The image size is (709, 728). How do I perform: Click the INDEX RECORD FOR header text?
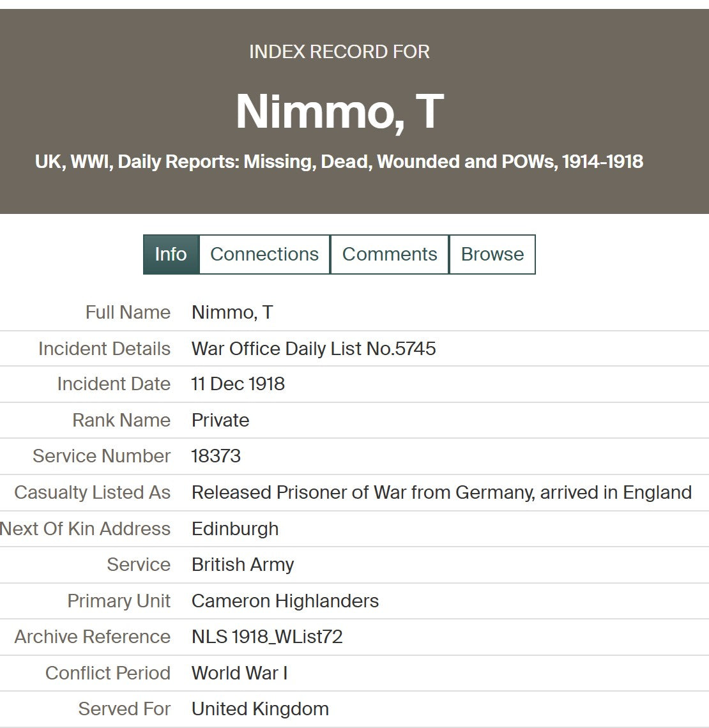click(x=340, y=51)
